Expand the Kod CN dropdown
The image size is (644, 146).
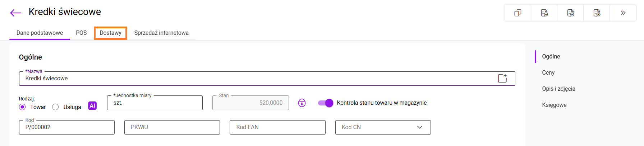pyautogui.click(x=419, y=127)
